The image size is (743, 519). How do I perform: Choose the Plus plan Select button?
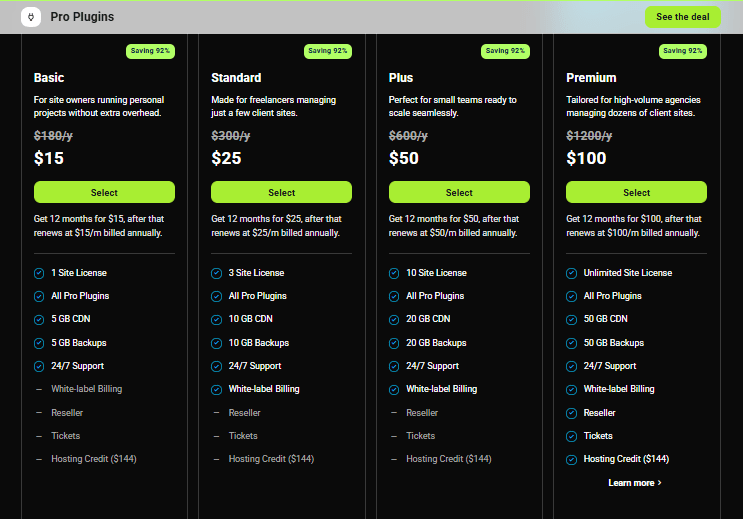[x=459, y=192]
